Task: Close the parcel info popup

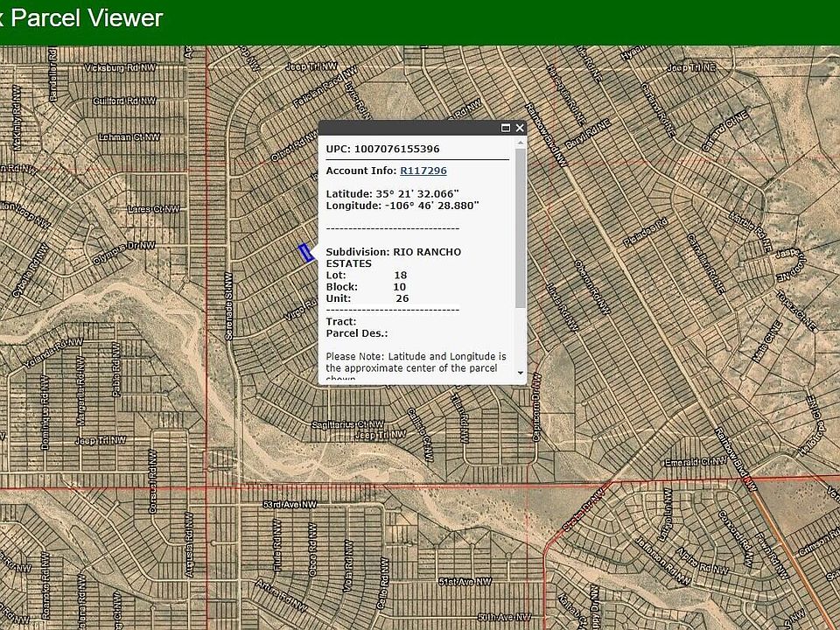Action: pyautogui.click(x=520, y=128)
